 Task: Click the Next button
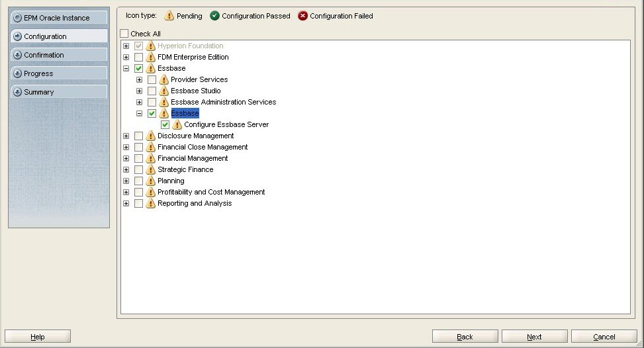pyautogui.click(x=534, y=337)
